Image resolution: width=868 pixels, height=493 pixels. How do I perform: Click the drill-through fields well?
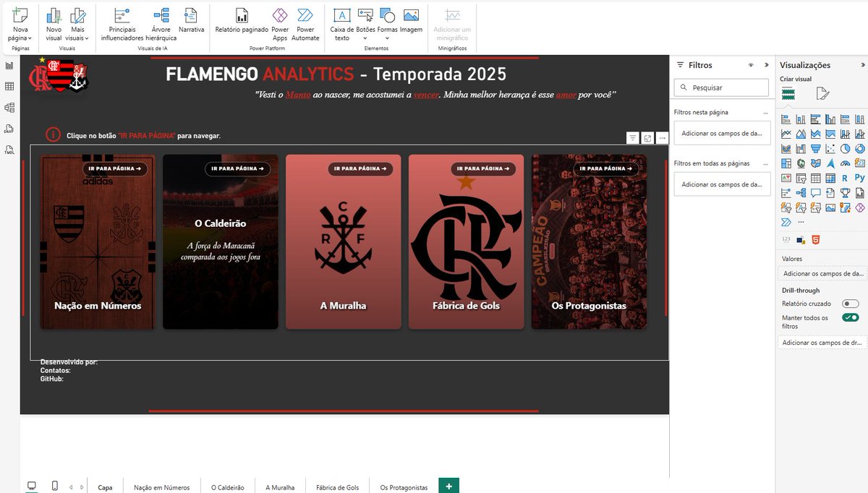823,342
